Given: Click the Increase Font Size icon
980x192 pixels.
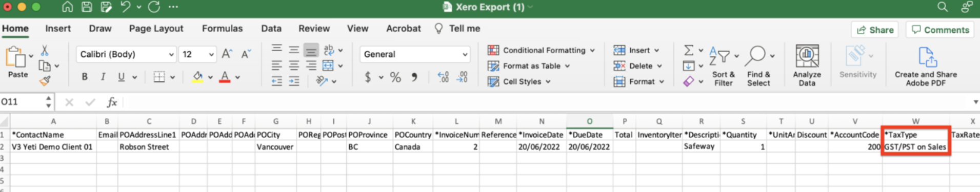Looking at the screenshot, I should click(227, 54).
